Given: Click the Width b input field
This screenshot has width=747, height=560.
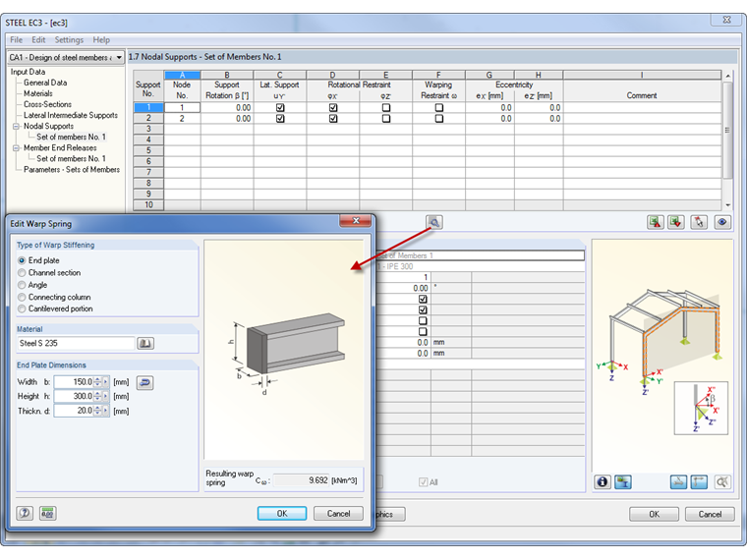Looking at the screenshot, I should (74, 382).
